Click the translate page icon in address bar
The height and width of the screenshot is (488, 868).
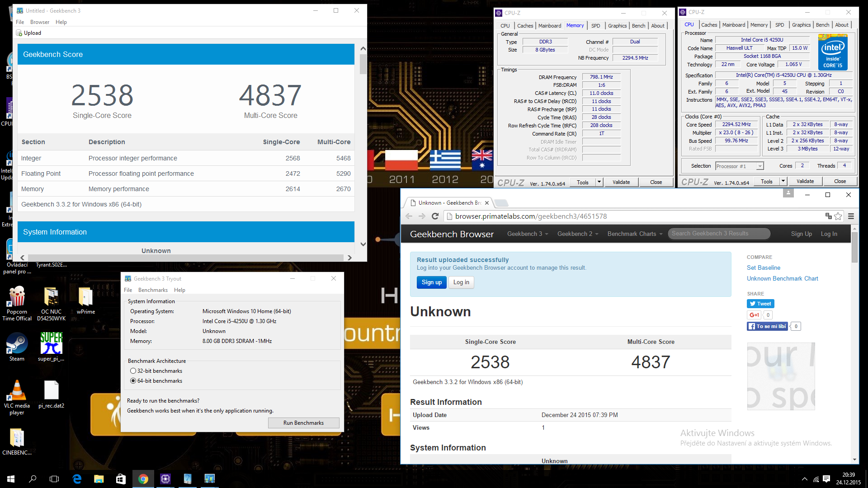pos(828,216)
